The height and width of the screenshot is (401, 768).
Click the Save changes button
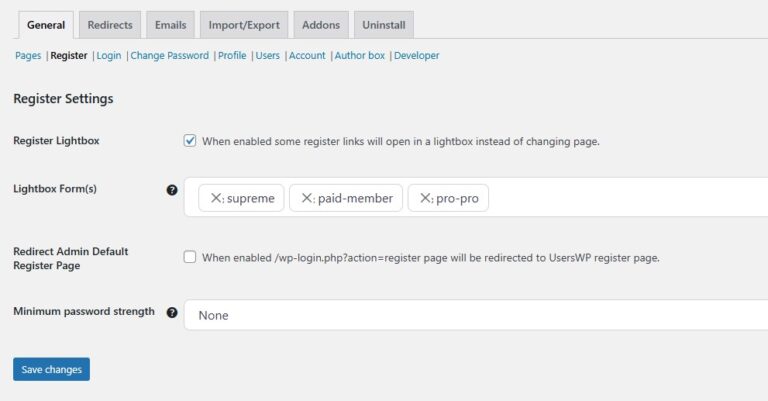(x=51, y=369)
